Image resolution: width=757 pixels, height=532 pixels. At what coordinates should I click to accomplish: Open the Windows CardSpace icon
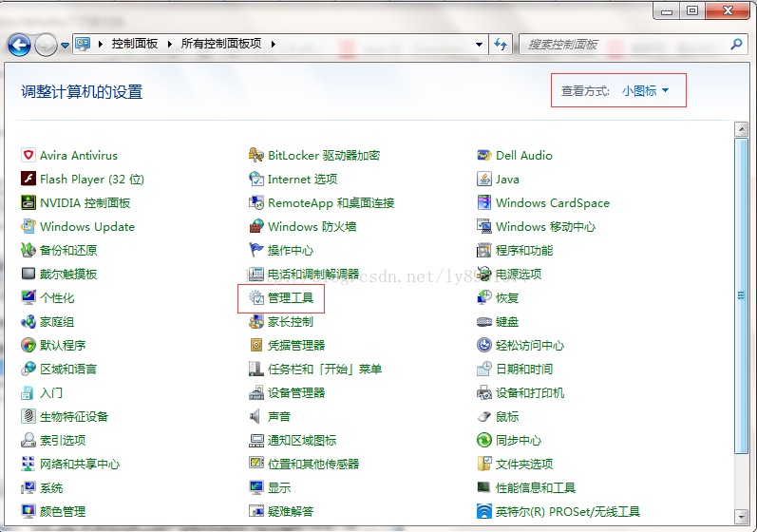pyautogui.click(x=484, y=202)
